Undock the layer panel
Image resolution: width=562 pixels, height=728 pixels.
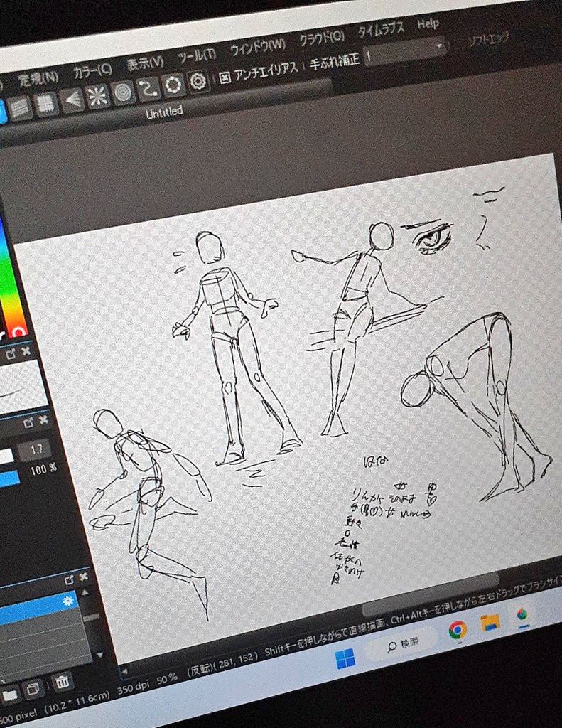tap(69, 579)
